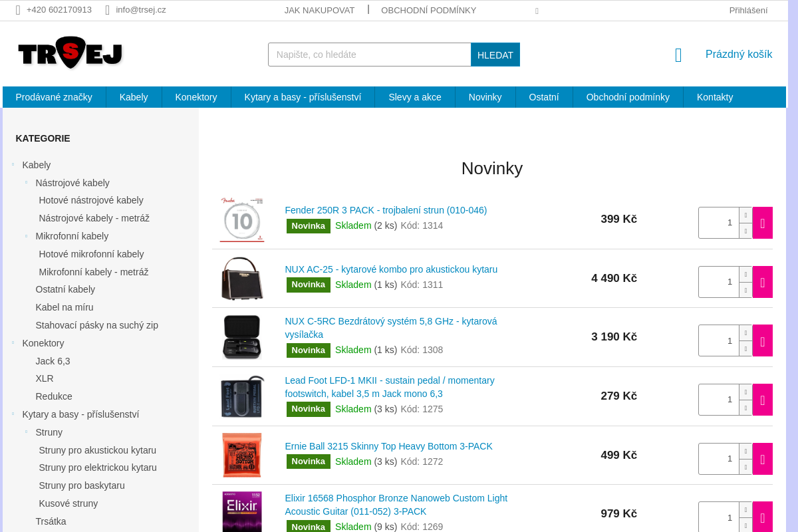The image size is (798, 532).
Task: Select Hotové nástrojové kabely category
Action: tap(91, 200)
